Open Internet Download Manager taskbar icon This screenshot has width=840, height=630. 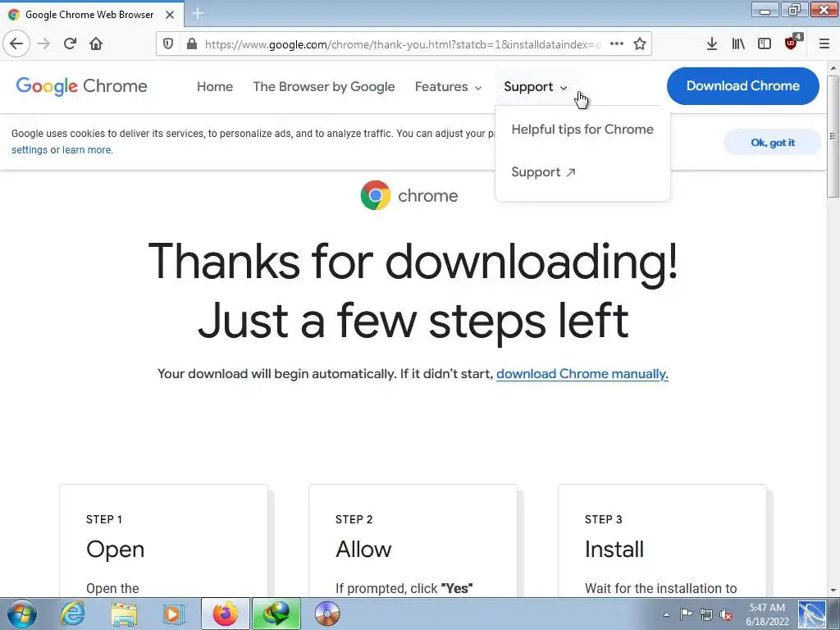276,614
